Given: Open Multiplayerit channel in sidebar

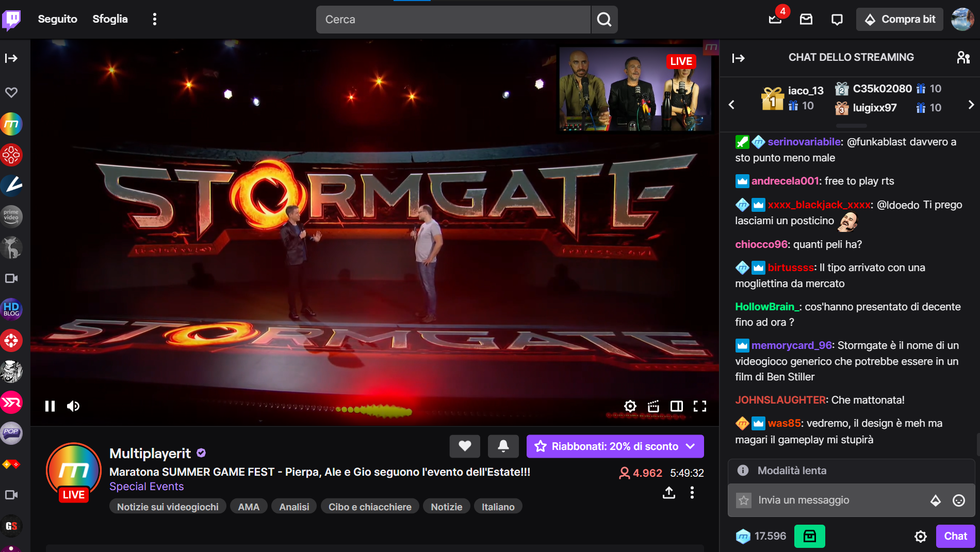Looking at the screenshot, I should [x=11, y=124].
